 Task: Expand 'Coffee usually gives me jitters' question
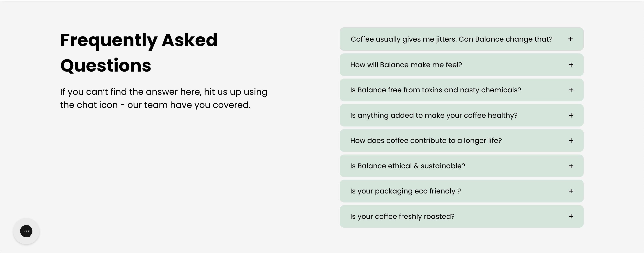(x=462, y=39)
